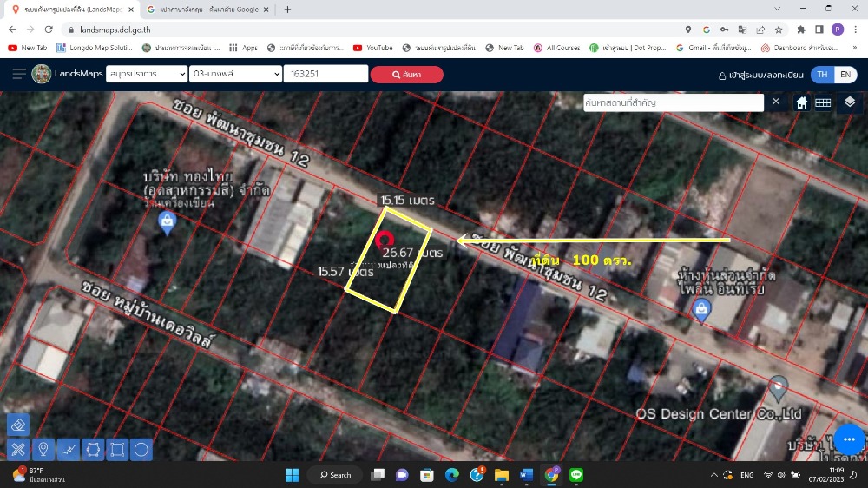The width and height of the screenshot is (868, 488).
Task: Share this page from the address bar
Action: coord(760,30)
